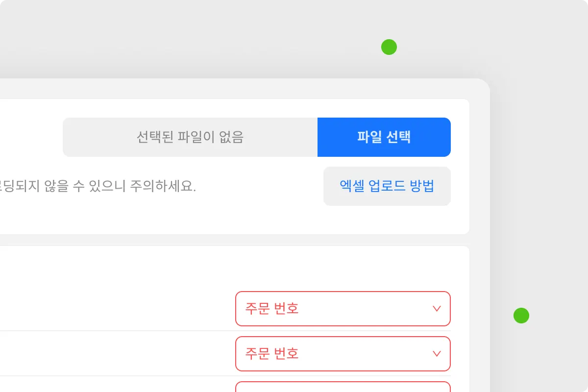Click the second 주문 번호 dropdown's chevron arrow

tap(437, 354)
